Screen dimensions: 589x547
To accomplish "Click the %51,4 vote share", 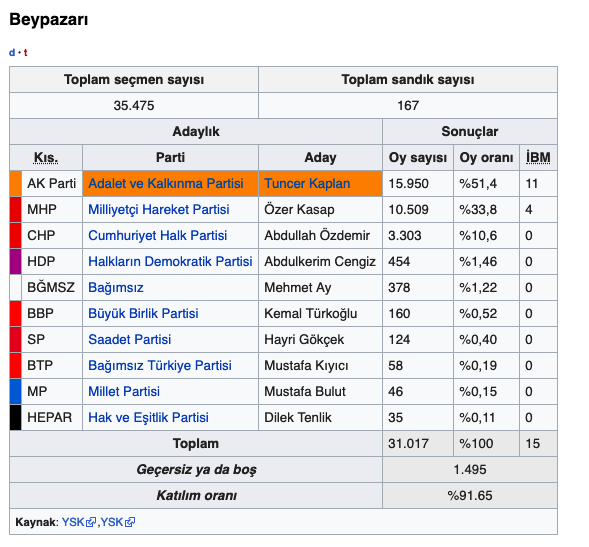I will click(x=478, y=183).
